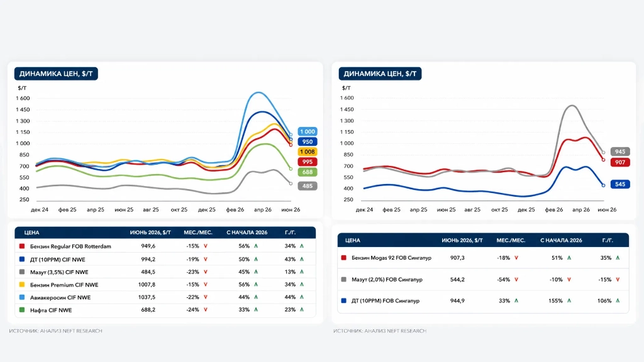Click the Бензин Mogas 92 FOB Сингапур row label
Image resolution: width=644 pixels, height=362 pixels.
point(391,258)
